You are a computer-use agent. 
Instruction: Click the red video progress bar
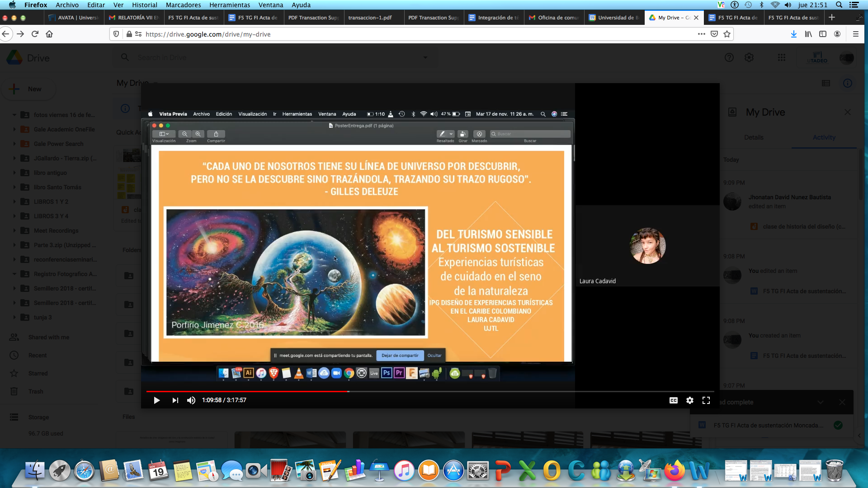(x=246, y=391)
